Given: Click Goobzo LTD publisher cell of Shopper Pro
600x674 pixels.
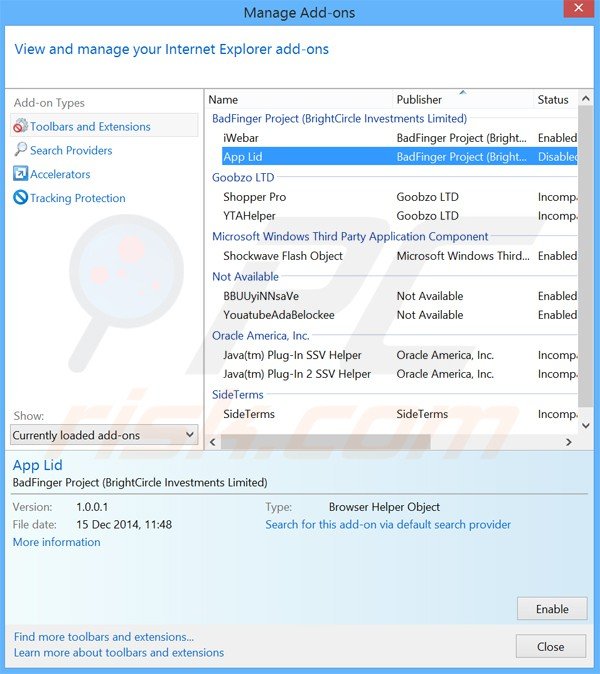Looking at the screenshot, I should (427, 197).
